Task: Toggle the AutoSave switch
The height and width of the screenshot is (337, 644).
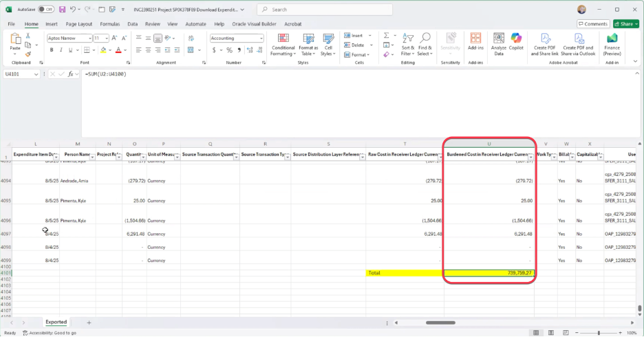Action: 45,10
